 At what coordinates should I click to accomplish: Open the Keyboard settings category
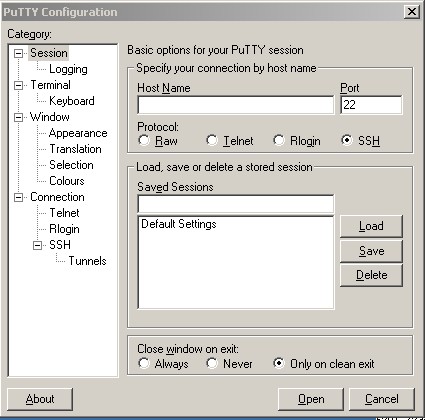72,101
